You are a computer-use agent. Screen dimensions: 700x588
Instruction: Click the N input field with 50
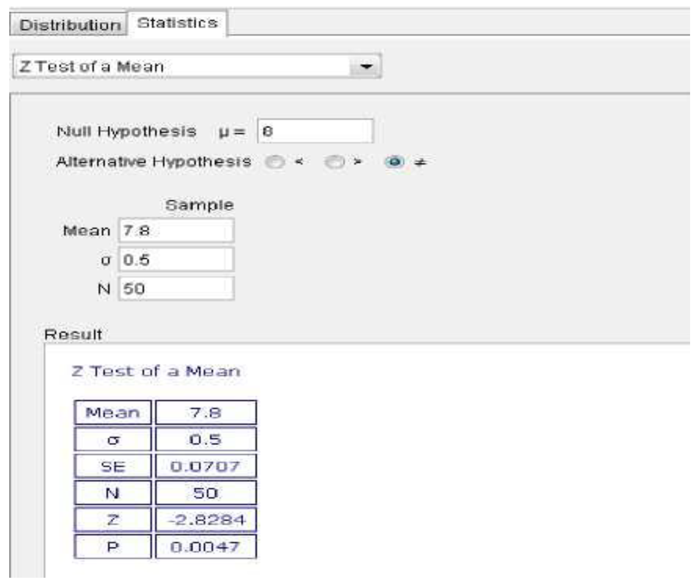(x=176, y=289)
